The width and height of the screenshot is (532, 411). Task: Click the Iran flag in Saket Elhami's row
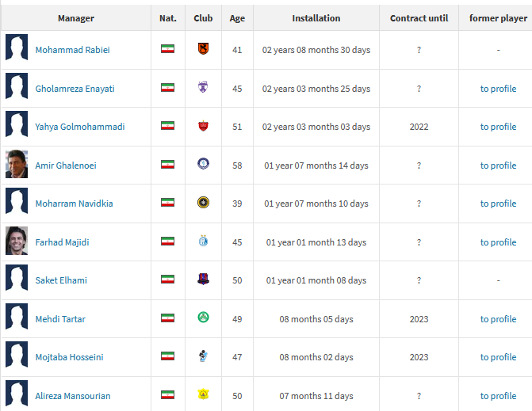point(167,280)
